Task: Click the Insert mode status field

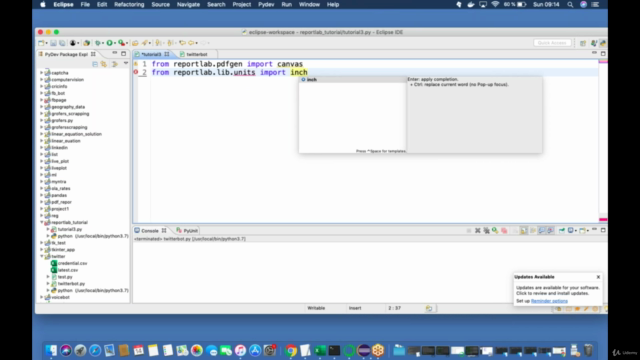Action: coord(355,308)
